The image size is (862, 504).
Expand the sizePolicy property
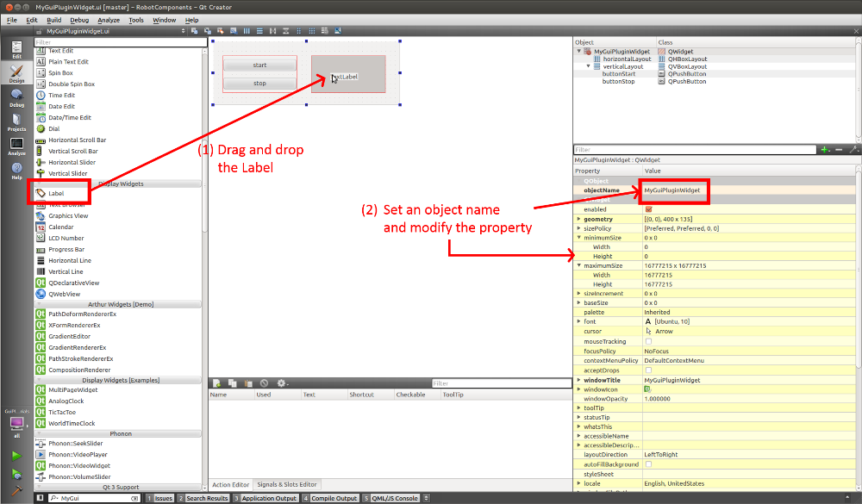pos(579,228)
